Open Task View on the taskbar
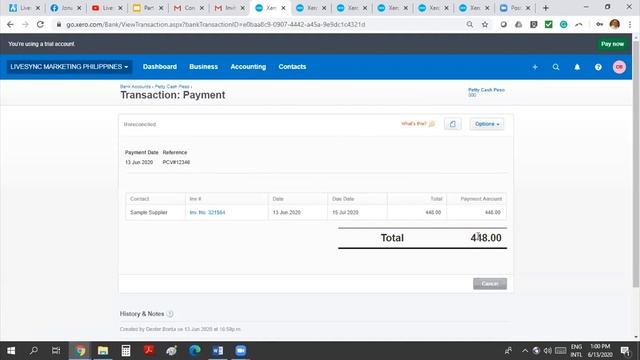The height and width of the screenshot is (360, 640). (56, 351)
